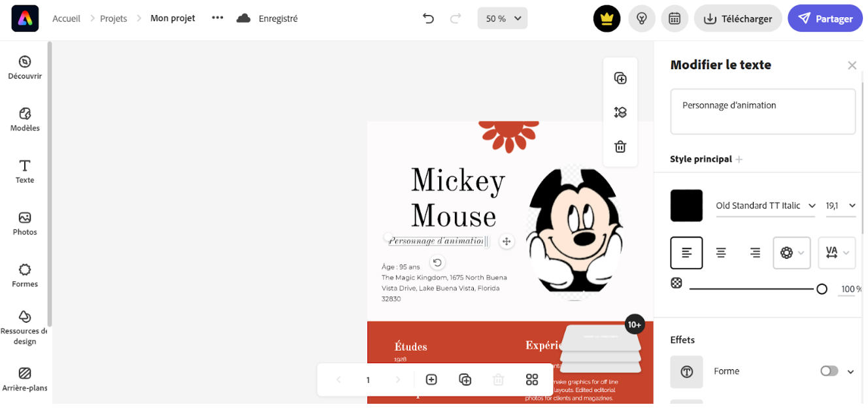Image resolution: width=868 pixels, height=409 pixels.
Task: Go to Projets breadcrumb
Action: tap(114, 18)
